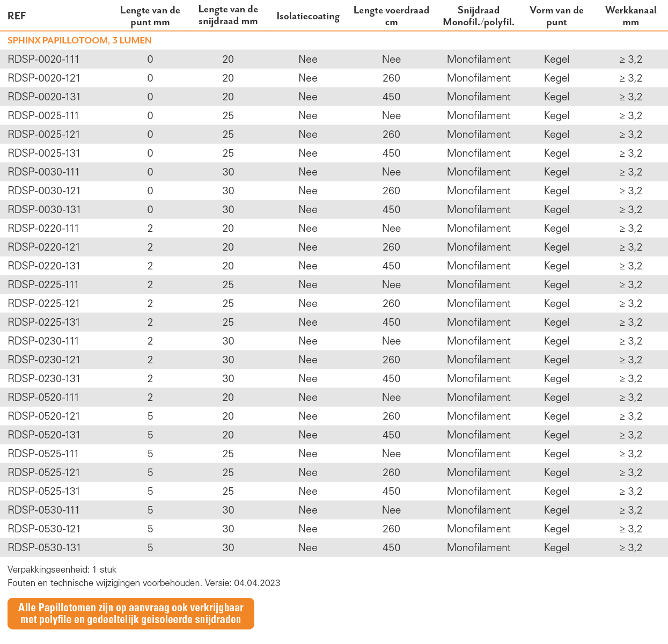Click reference RDSP-0030-121
The image size is (668, 644).
(44, 191)
